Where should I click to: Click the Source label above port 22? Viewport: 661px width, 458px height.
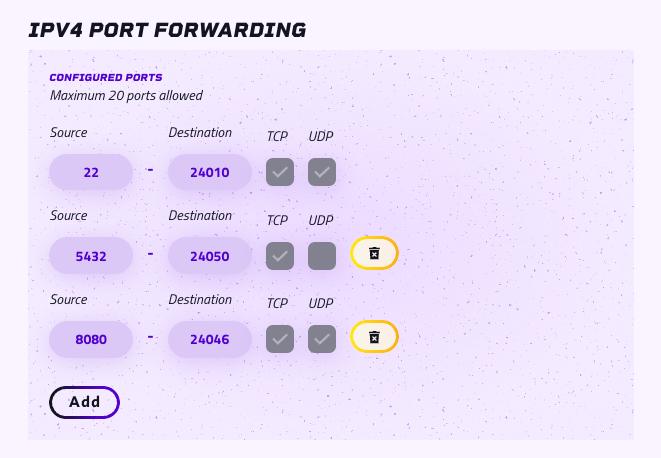[69, 132]
